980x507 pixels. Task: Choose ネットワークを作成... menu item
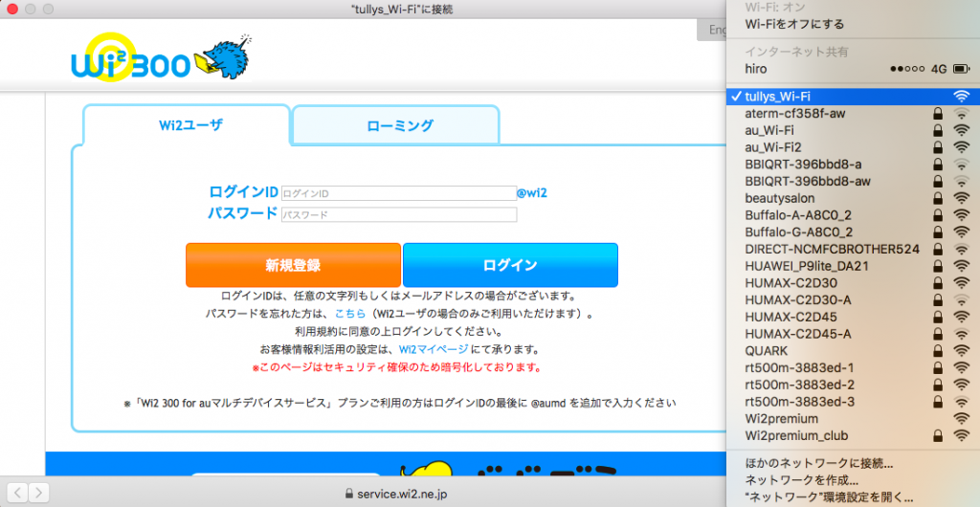tap(854, 481)
